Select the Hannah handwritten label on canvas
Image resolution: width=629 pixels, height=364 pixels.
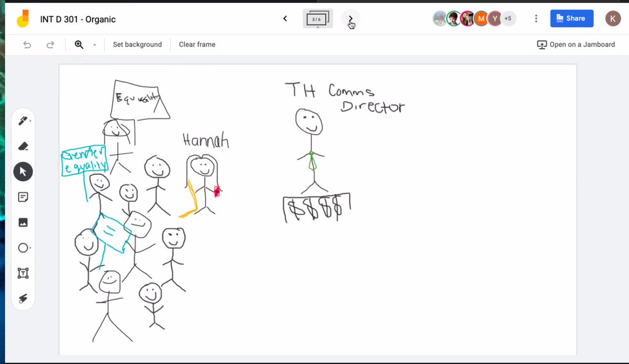click(x=205, y=140)
